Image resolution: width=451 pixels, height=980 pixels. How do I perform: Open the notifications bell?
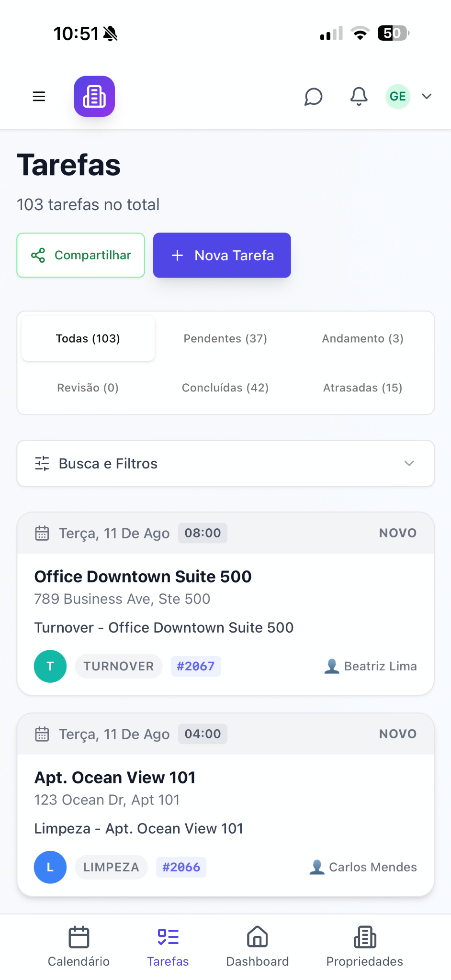click(359, 97)
